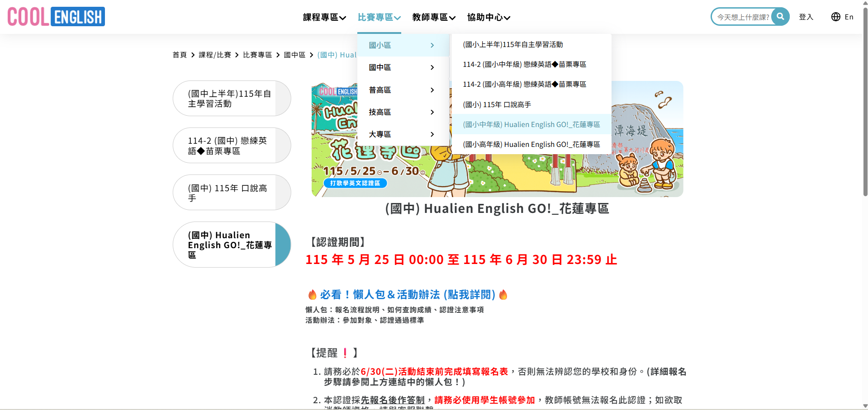Open 比賽專區 breadcrumb link
Viewport: 868px width, 410px height.
coord(257,55)
